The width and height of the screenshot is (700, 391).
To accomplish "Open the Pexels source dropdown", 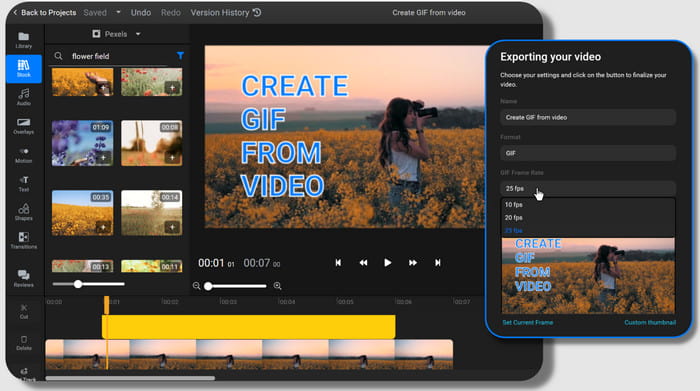I will click(116, 34).
